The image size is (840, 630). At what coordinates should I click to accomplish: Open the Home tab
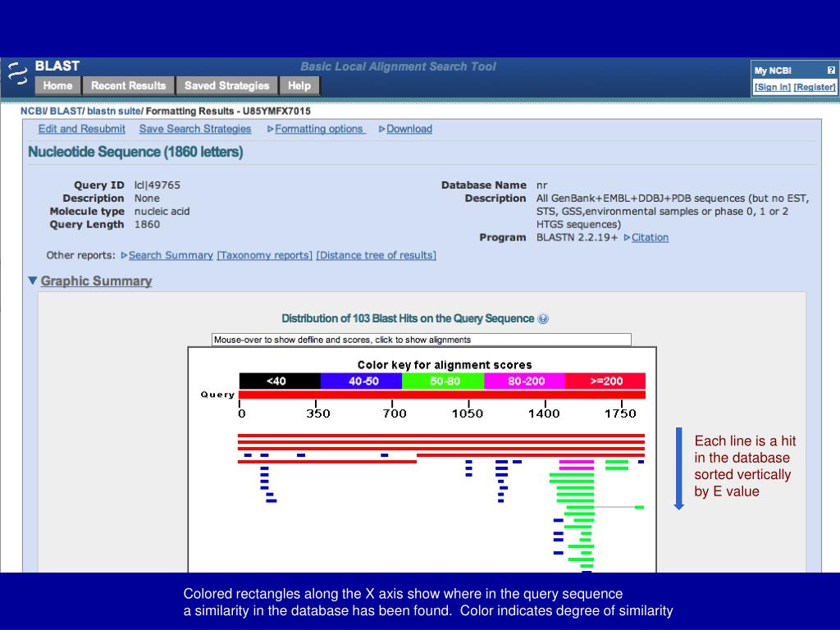(x=58, y=85)
